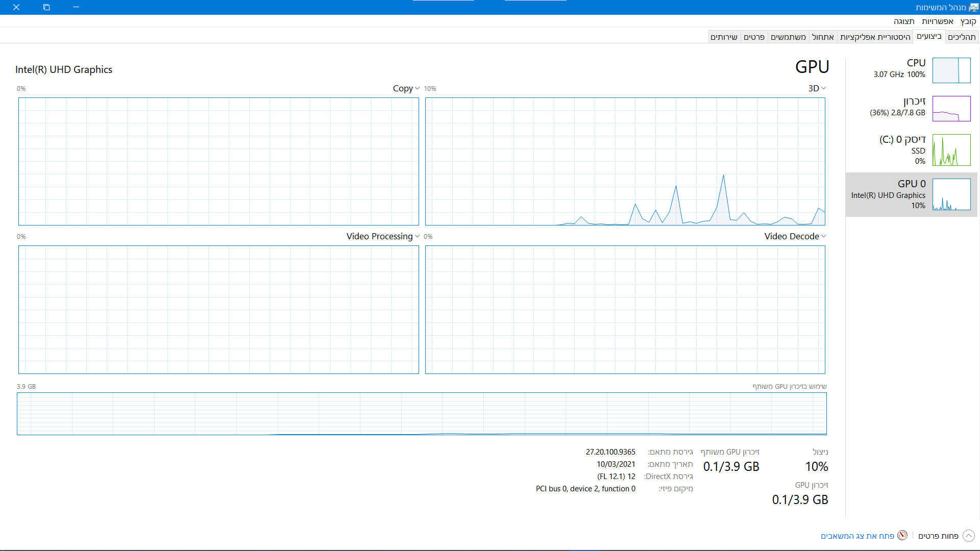Click the shared GPU memory usage graph
Screen dimensions: 980x551
pyautogui.click(x=422, y=414)
